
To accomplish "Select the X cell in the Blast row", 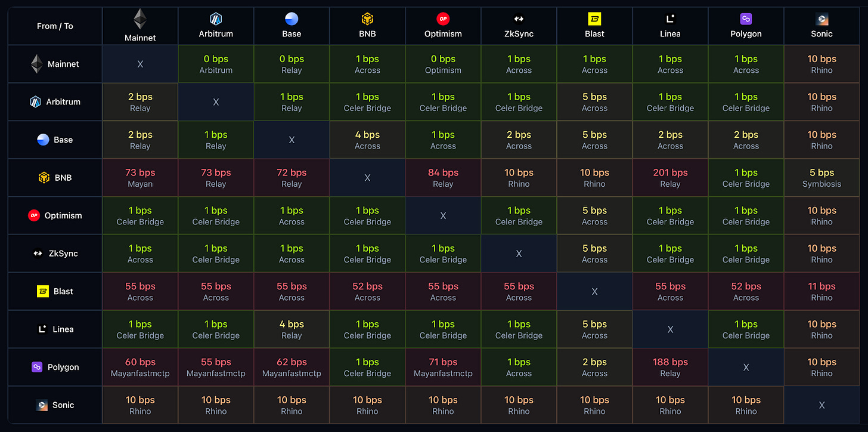I will pos(594,291).
